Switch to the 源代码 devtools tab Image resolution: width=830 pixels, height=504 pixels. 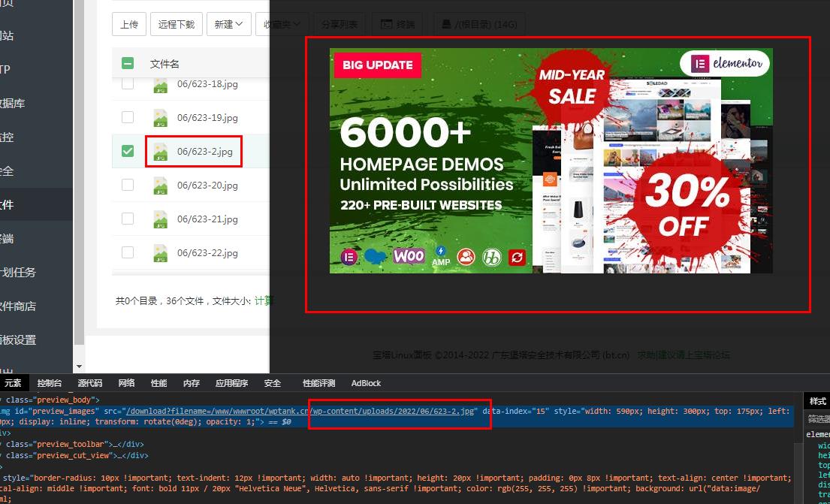[x=90, y=383]
